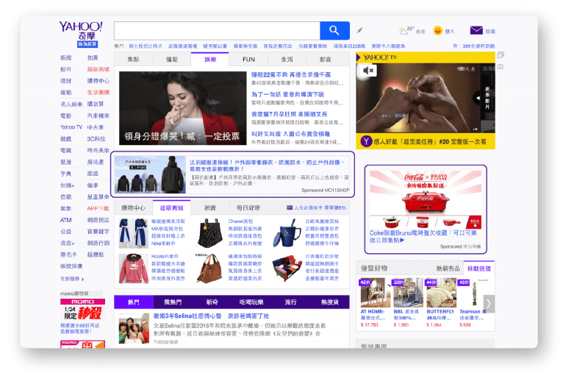Switch to the FUN news tab
588x387 pixels.
(248, 59)
